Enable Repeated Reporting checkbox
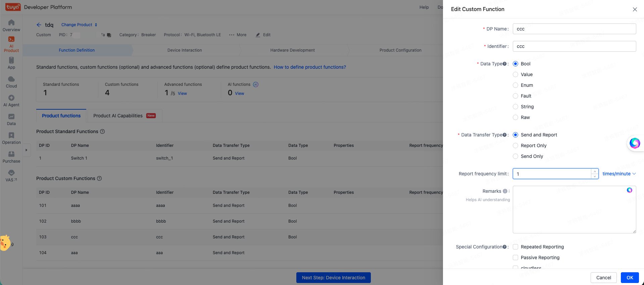Screen dimensions: 644x285 click(515, 247)
